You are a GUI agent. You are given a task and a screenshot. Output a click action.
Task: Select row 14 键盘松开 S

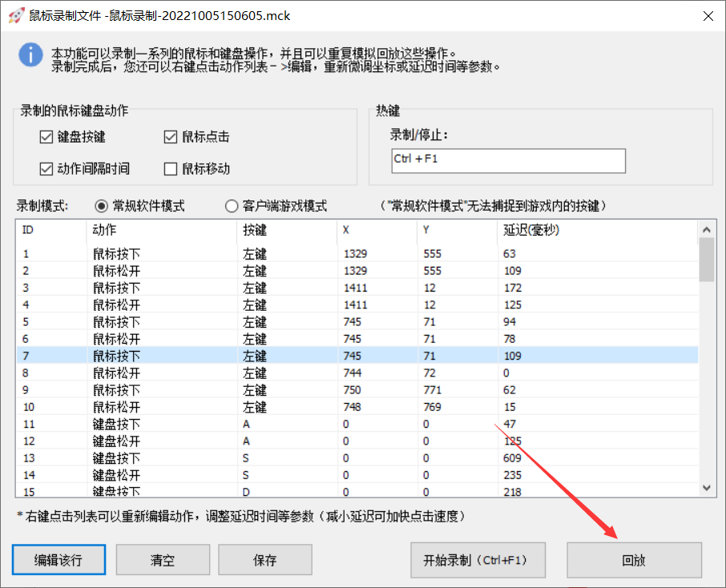(357, 476)
